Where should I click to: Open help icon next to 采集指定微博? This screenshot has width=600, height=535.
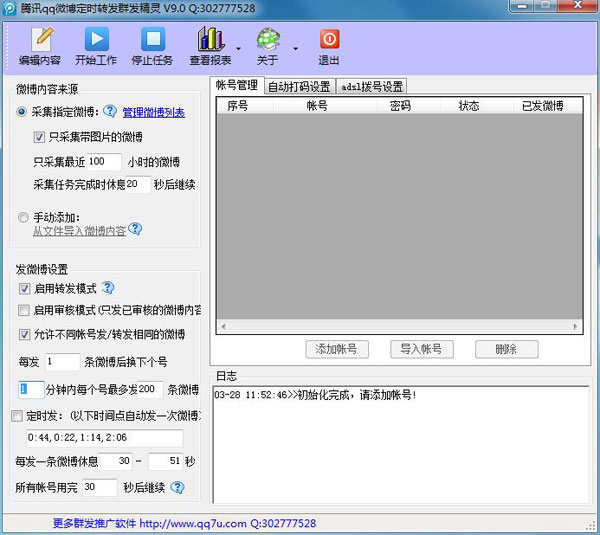(110, 111)
